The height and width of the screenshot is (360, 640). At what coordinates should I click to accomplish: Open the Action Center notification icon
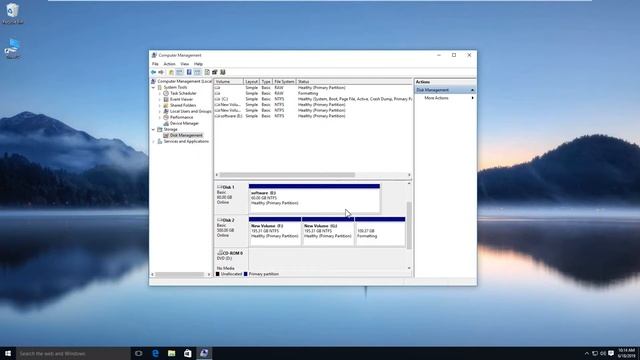pos(611,353)
